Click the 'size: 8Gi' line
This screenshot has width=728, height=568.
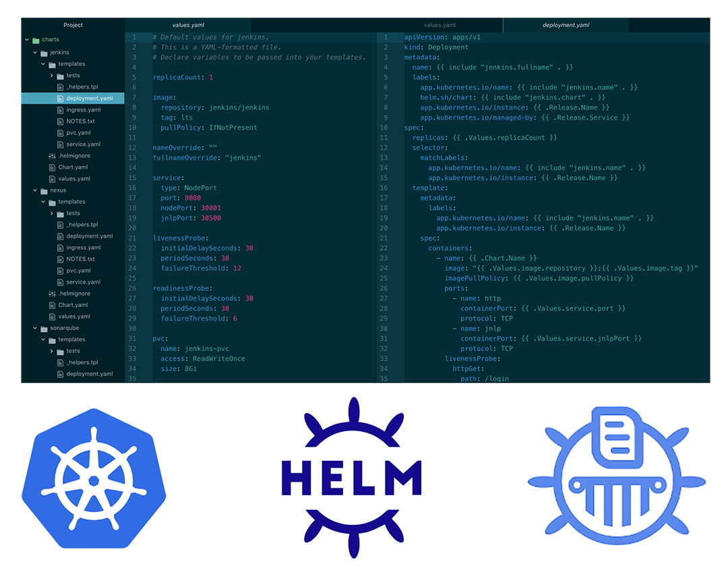[x=179, y=369]
